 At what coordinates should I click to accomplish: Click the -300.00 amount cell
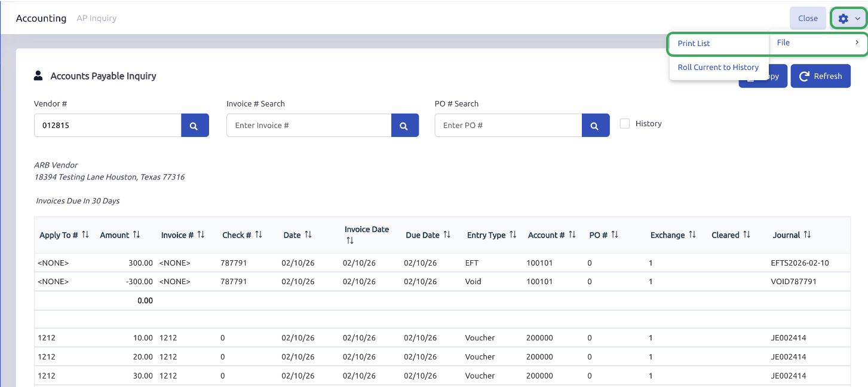139,282
